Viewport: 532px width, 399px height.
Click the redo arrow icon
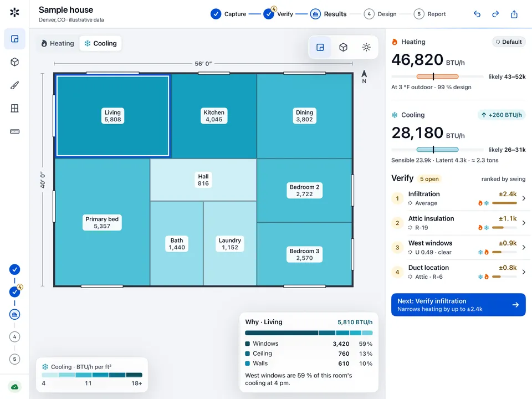point(495,14)
